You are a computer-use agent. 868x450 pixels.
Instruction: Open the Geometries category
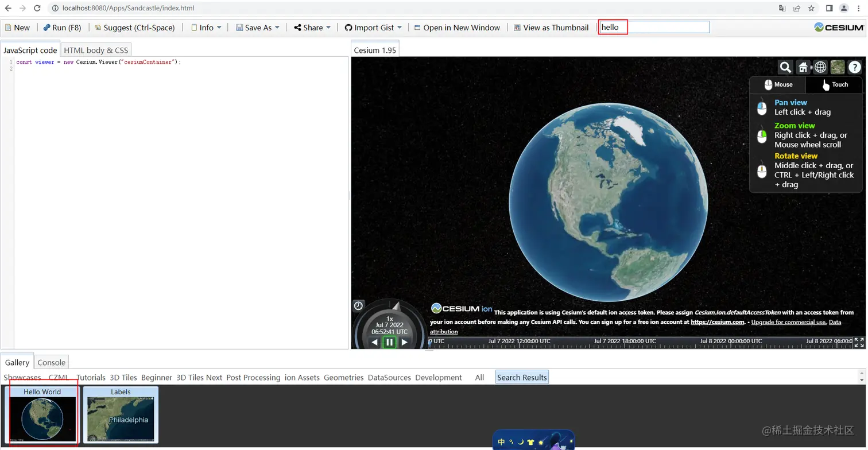[343, 377]
